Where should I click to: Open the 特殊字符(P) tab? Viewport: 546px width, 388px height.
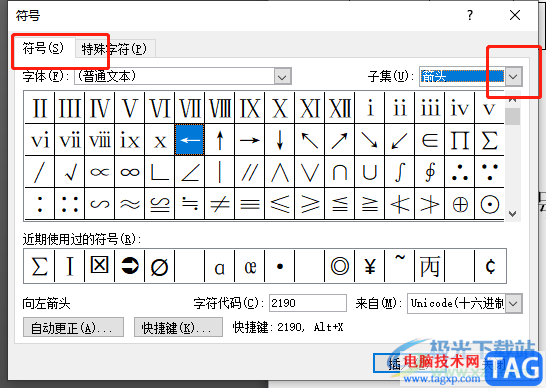115,48
